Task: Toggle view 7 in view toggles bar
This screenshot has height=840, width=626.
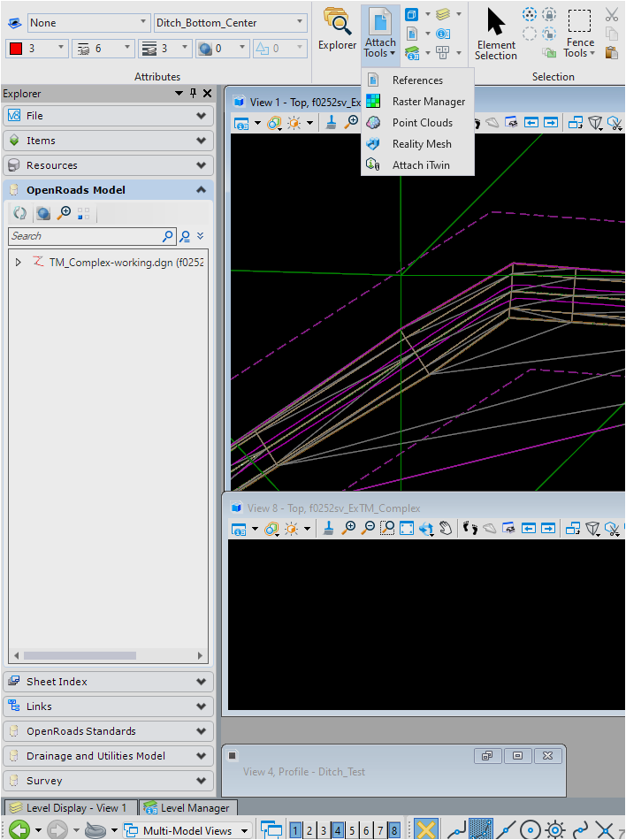Action: click(380, 831)
